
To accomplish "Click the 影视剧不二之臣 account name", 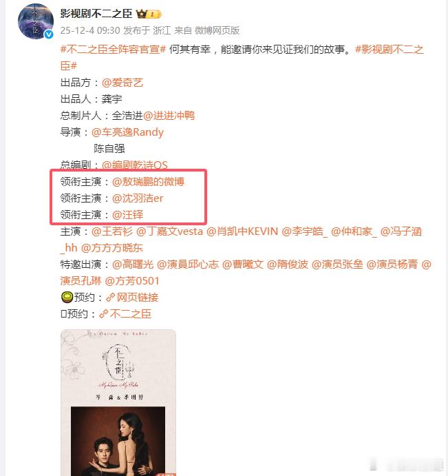I will click(96, 13).
